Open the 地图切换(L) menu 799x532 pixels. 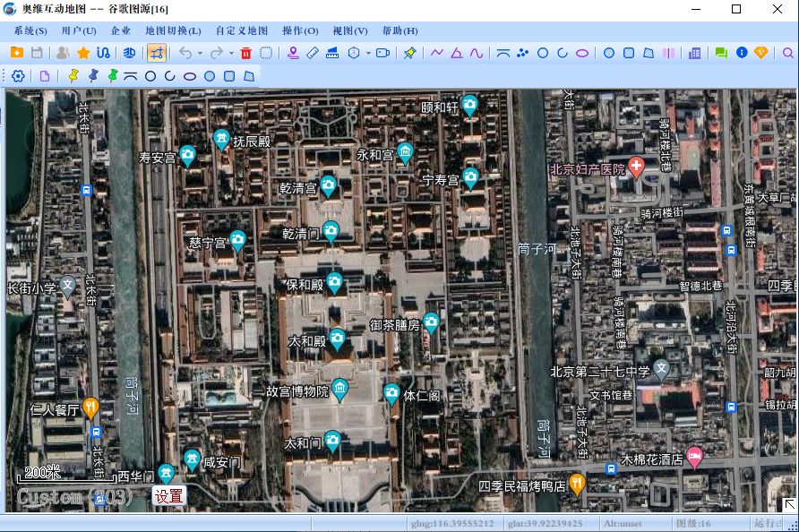173,31
